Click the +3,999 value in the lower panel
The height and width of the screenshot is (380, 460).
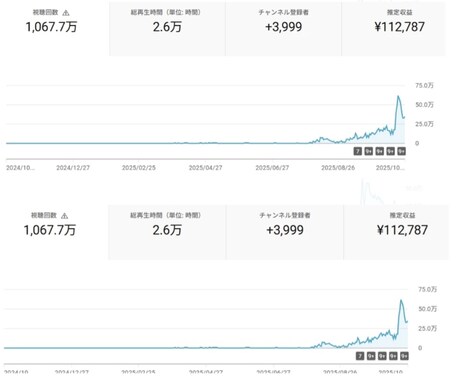(x=285, y=230)
